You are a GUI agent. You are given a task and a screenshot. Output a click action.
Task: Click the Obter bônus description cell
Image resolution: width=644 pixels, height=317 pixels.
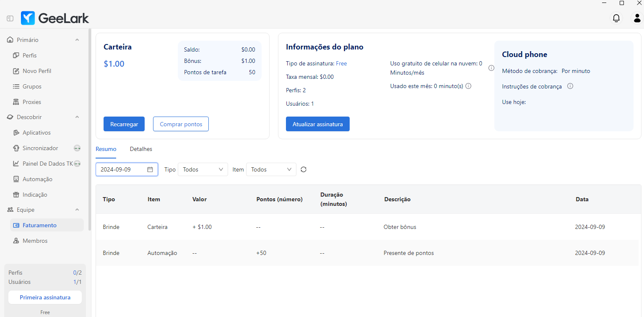tap(400, 227)
